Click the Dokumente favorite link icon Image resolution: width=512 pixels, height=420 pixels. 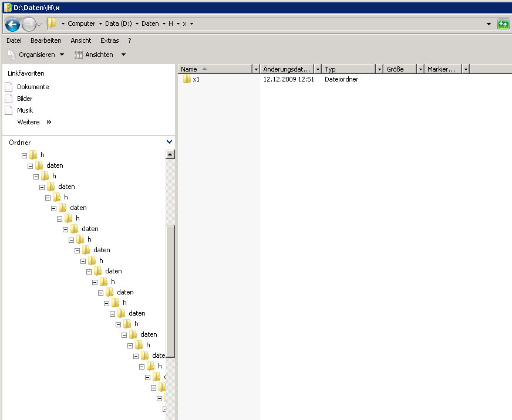9,87
